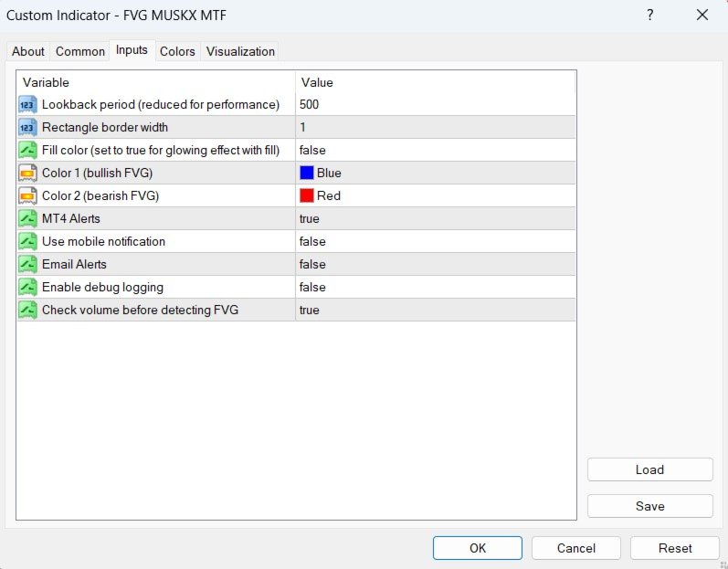Image resolution: width=728 pixels, height=569 pixels.
Task: Toggle the Enable debug logging false value
Action: 436,287
